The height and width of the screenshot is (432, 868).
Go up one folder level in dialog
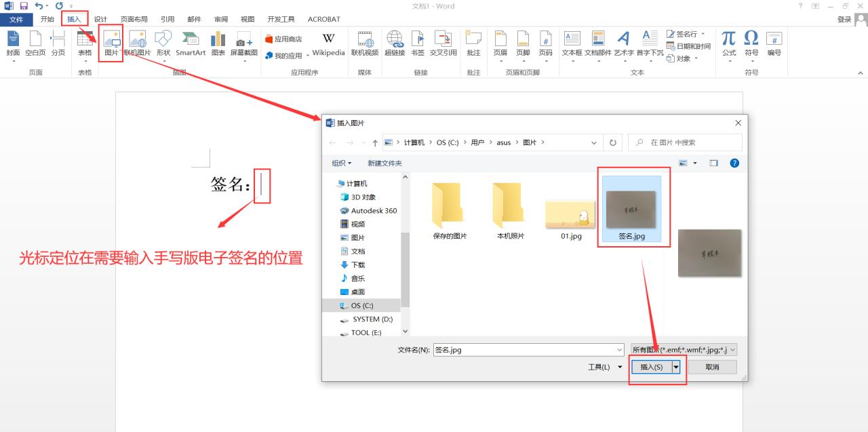[x=375, y=142]
